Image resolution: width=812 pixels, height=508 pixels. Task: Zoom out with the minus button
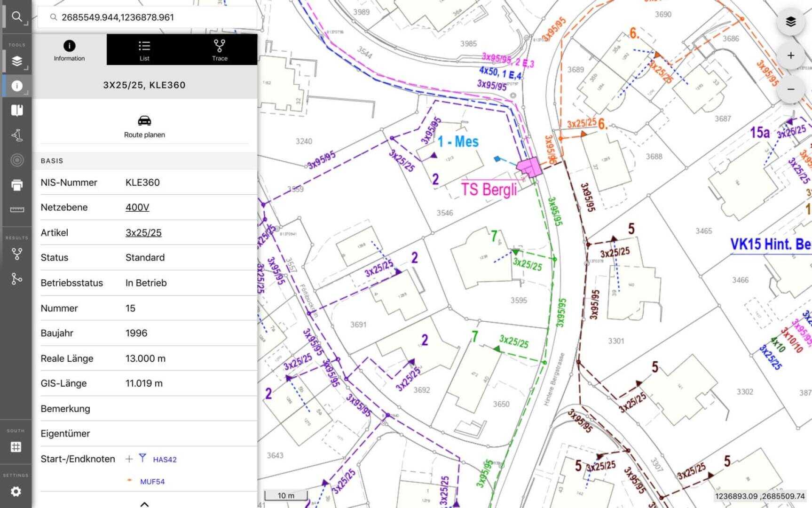point(791,89)
